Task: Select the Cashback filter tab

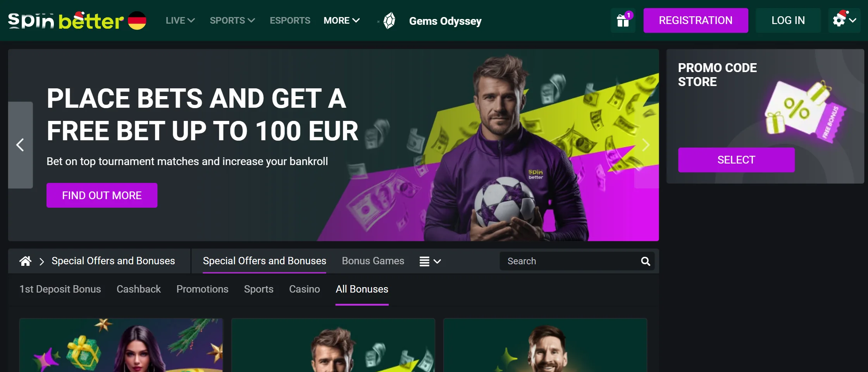Action: pos(139,289)
